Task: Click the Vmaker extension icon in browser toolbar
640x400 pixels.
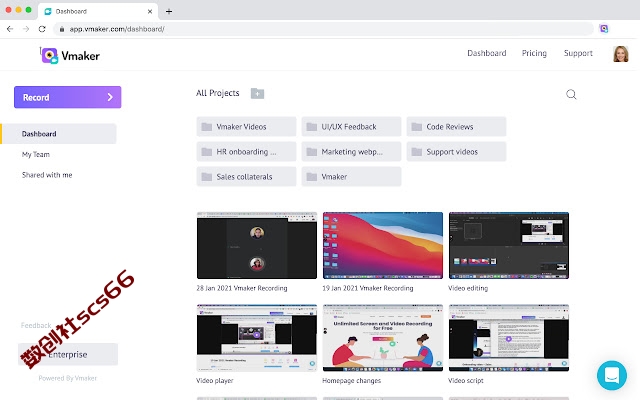Action: pos(604,29)
